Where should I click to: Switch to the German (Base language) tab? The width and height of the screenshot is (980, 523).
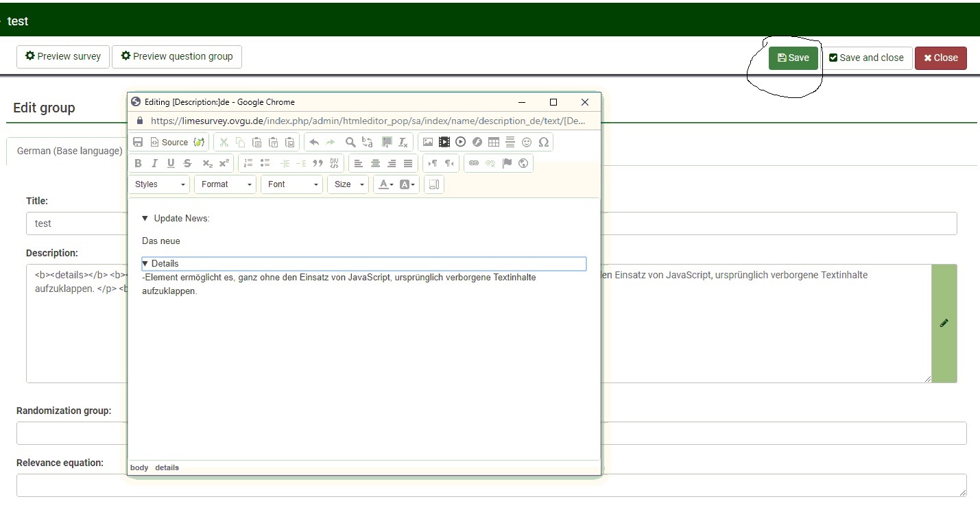[69, 151]
